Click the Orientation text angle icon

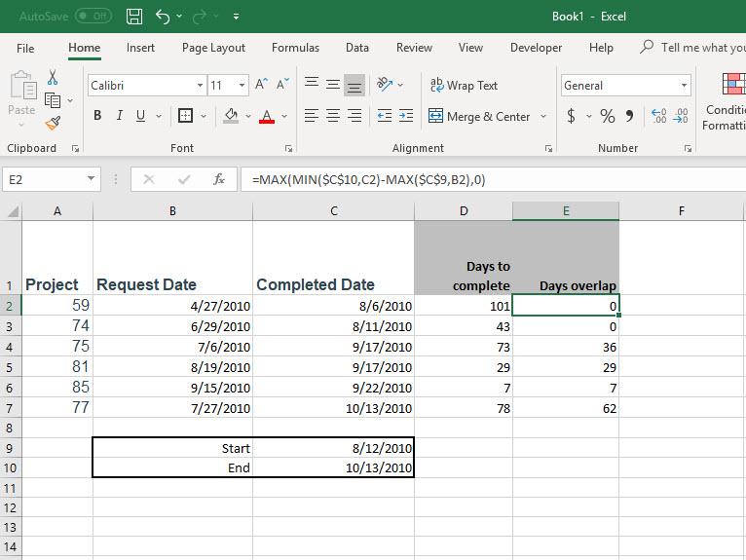pyautogui.click(x=385, y=85)
